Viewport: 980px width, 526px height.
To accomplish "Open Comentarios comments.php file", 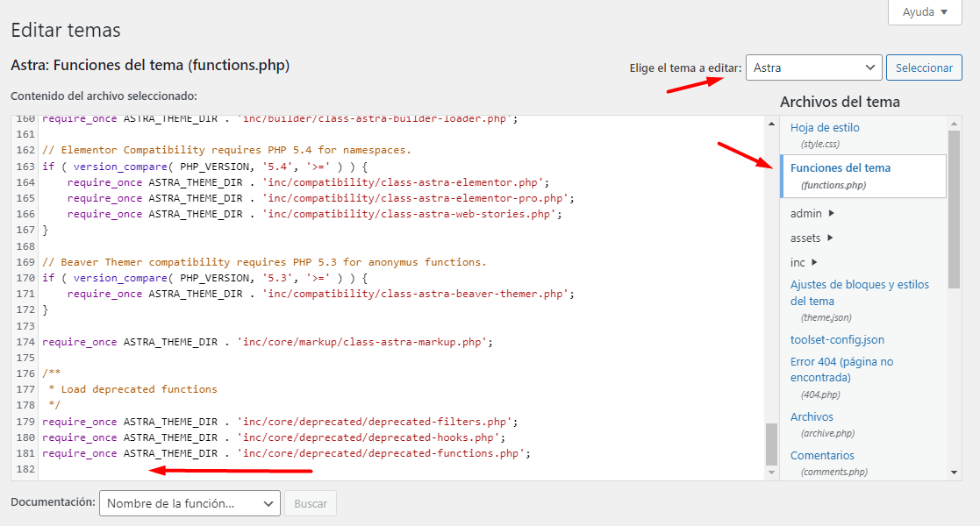I will tap(822, 455).
